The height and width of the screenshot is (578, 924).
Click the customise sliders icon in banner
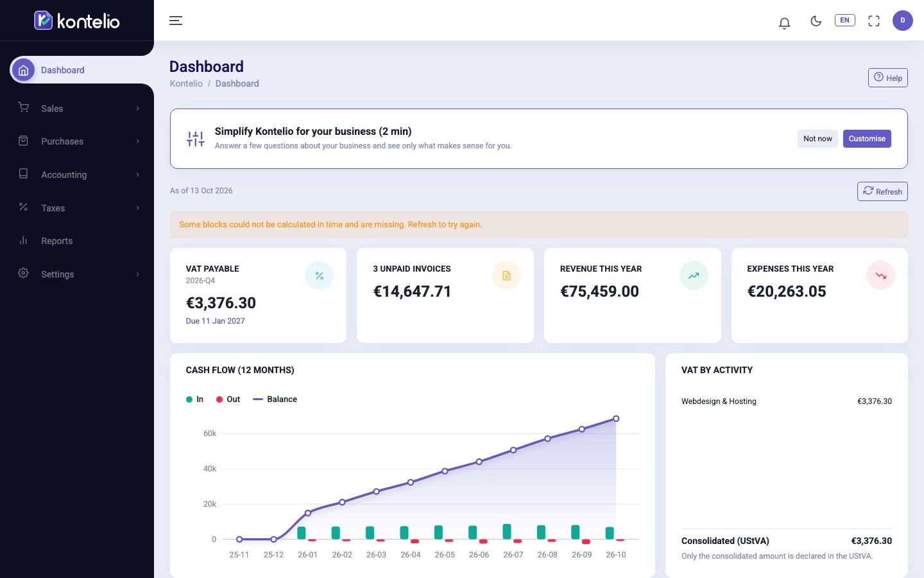coord(196,139)
